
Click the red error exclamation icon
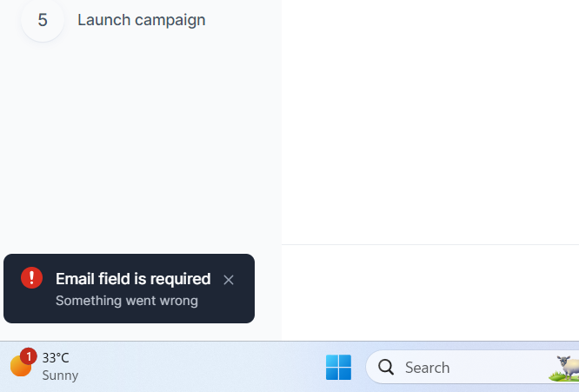(x=32, y=278)
